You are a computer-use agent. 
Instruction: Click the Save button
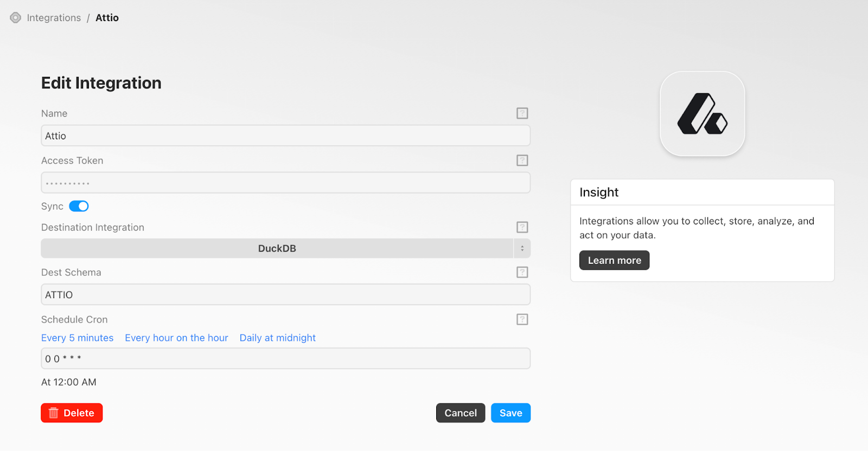(x=510, y=413)
